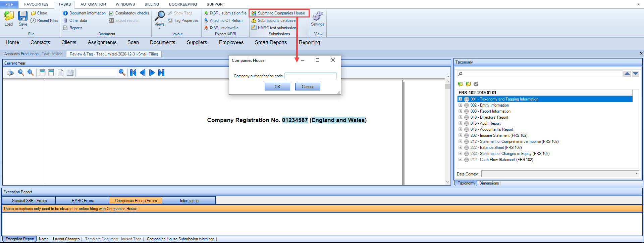Jump to the last page arrow
The height and width of the screenshot is (243, 644).
pos(161,73)
